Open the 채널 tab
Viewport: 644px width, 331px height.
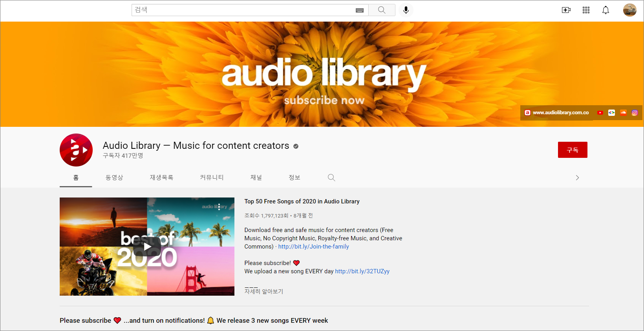click(256, 177)
